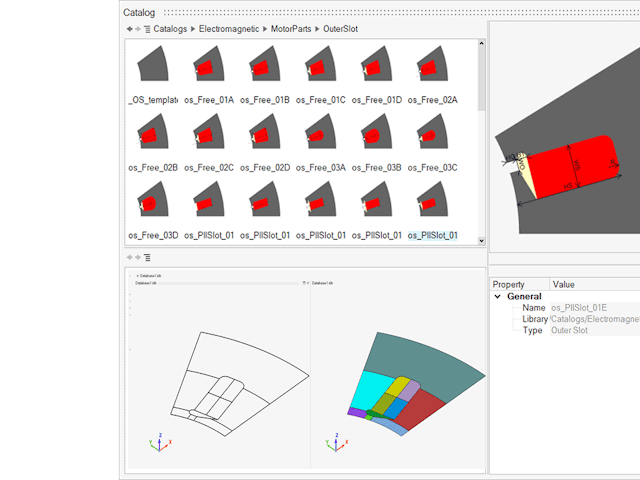Select the os_Free_01D slot thumbnail
Viewport: 640px width, 480px height.
pos(377,64)
